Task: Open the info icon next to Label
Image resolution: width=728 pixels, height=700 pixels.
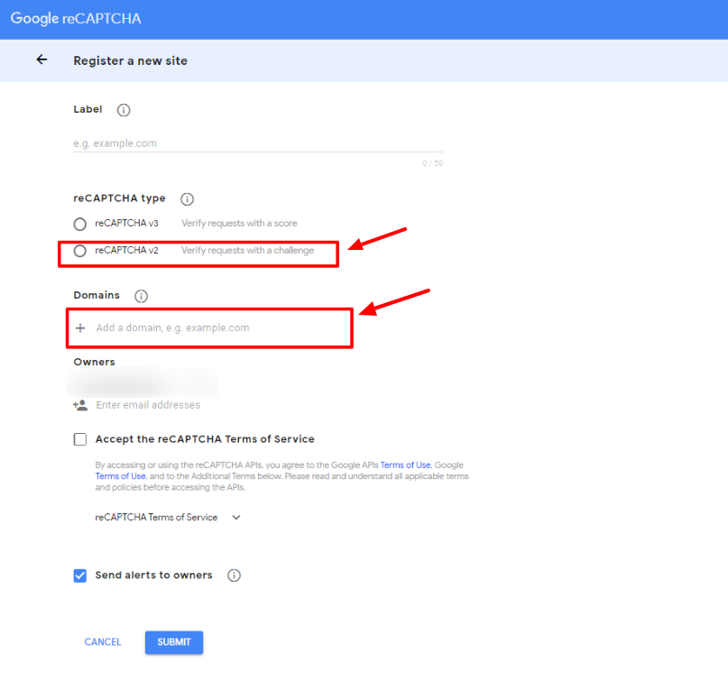Action: point(124,110)
